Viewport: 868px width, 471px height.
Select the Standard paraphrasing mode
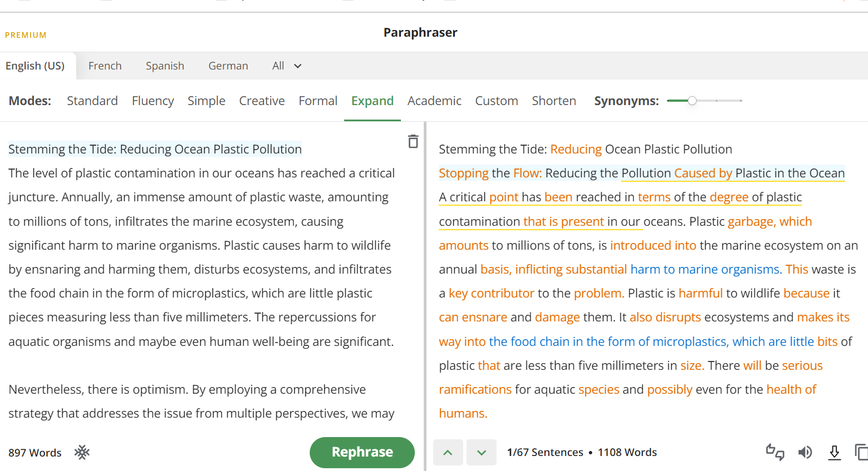click(92, 101)
